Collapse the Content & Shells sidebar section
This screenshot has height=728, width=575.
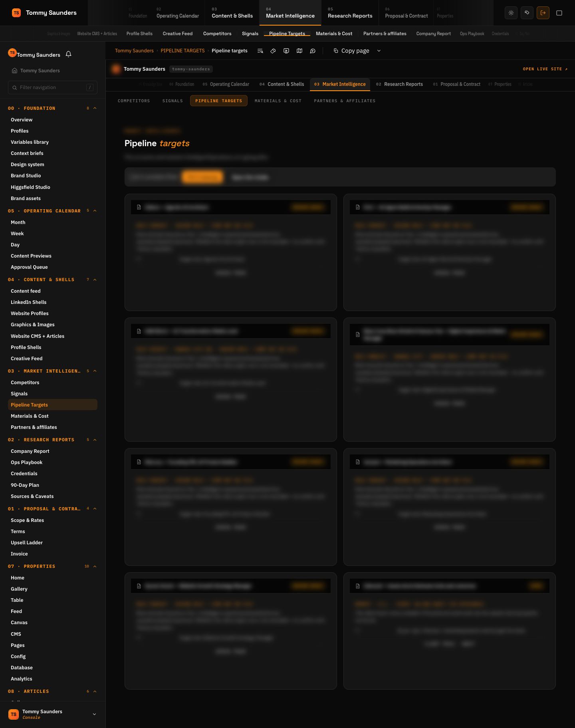coord(95,280)
